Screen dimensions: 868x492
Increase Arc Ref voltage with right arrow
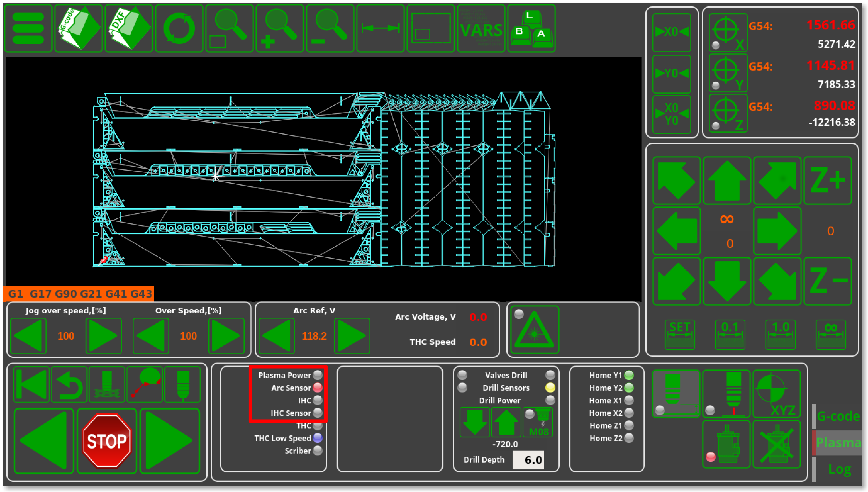coord(352,336)
